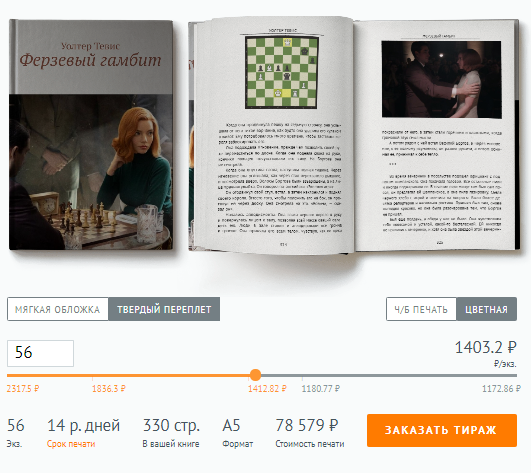Screen dimensions: 531x473
Task: Switch to Ч/Б ПЕЧАТЬ printing
Action: (x=421, y=309)
